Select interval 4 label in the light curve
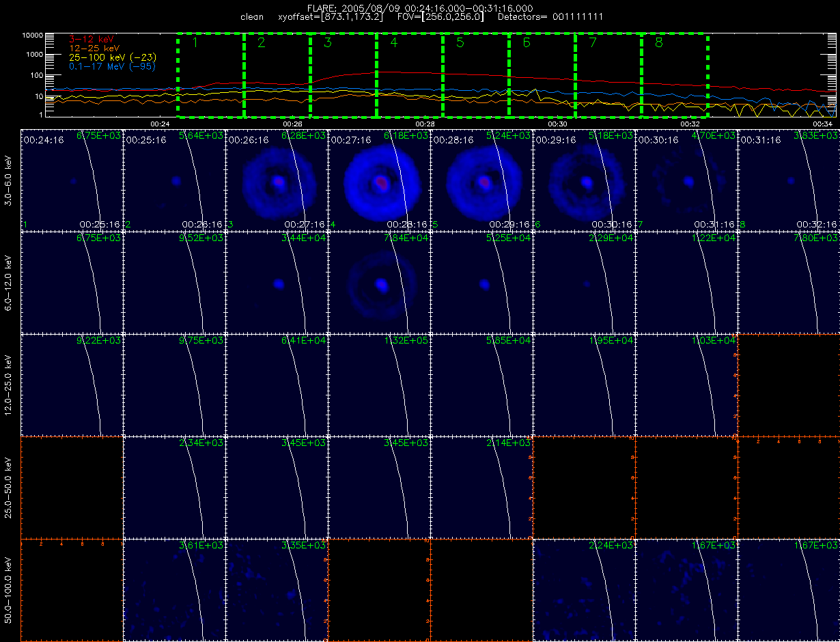The height and width of the screenshot is (642, 840). tap(393, 43)
